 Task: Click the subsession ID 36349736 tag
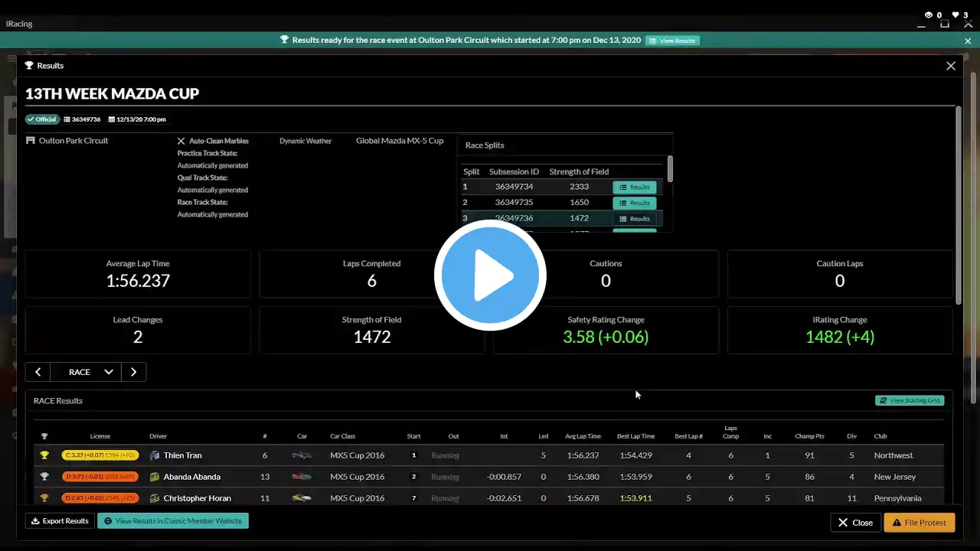[x=82, y=119]
